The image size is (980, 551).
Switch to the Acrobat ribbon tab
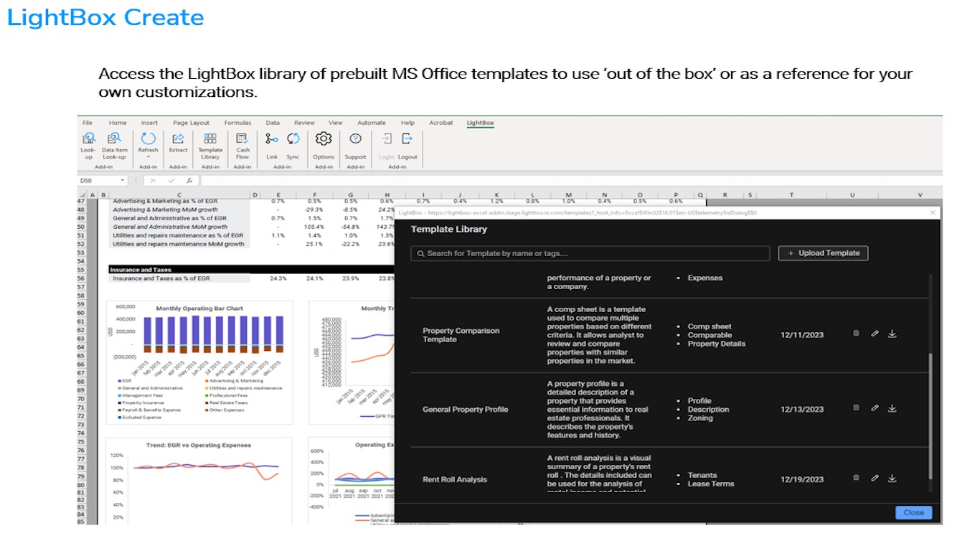click(441, 123)
